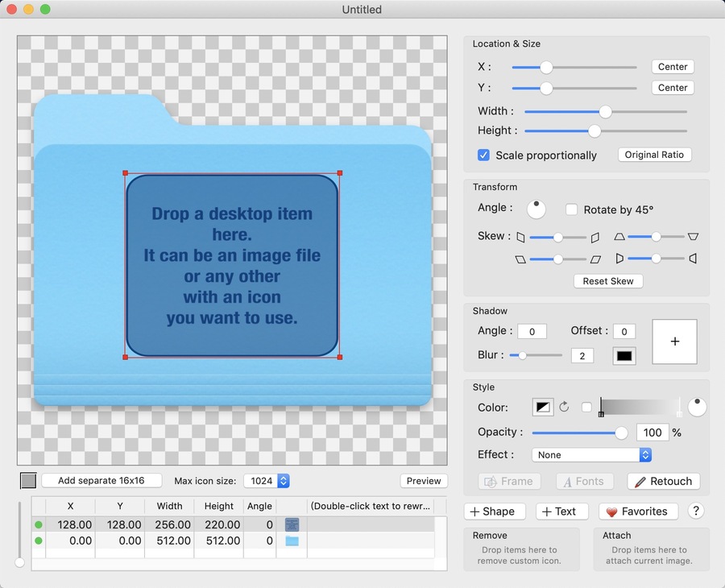Open the Retouch tool
This screenshot has height=588, width=725.
pyautogui.click(x=664, y=481)
